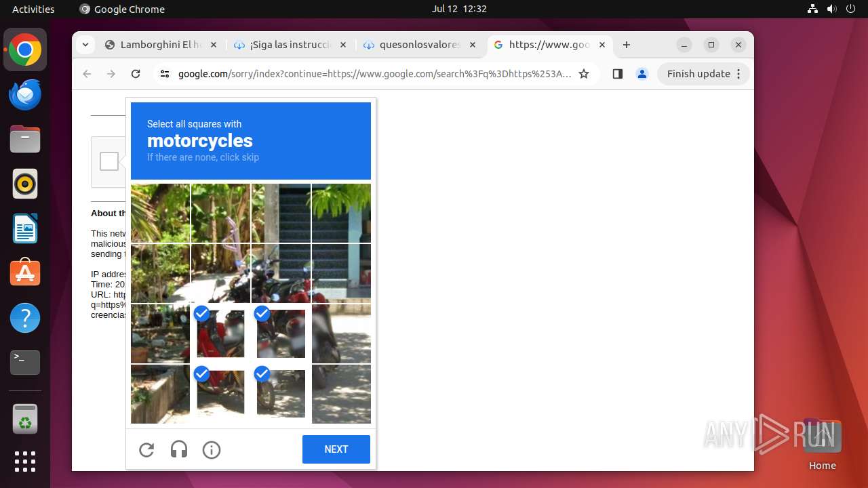Click Finish update button
868x488 pixels.
703,74
